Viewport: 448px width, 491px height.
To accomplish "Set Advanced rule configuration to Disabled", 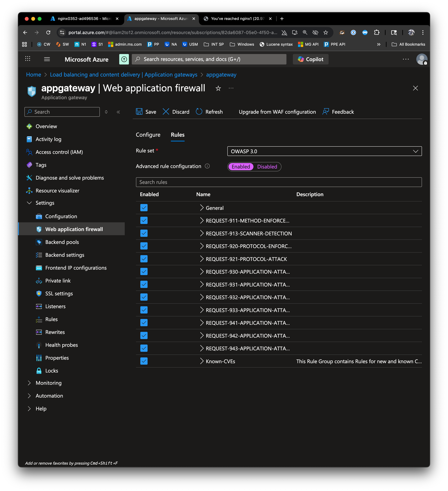I will pyautogui.click(x=267, y=167).
